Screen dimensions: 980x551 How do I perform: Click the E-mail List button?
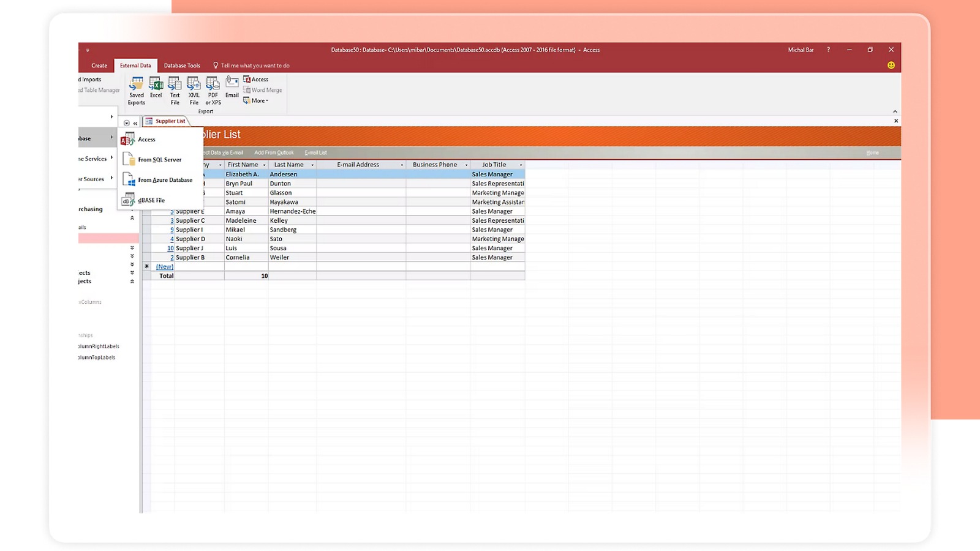(x=315, y=152)
